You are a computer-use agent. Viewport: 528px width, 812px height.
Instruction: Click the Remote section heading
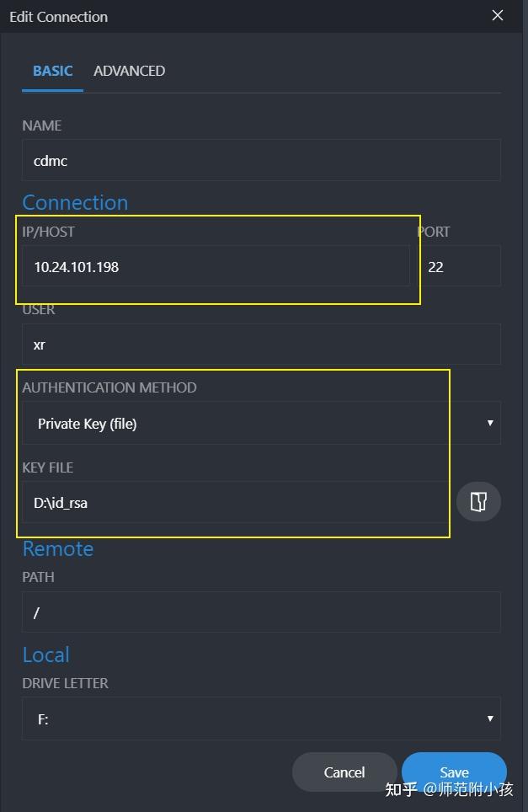[x=57, y=548]
